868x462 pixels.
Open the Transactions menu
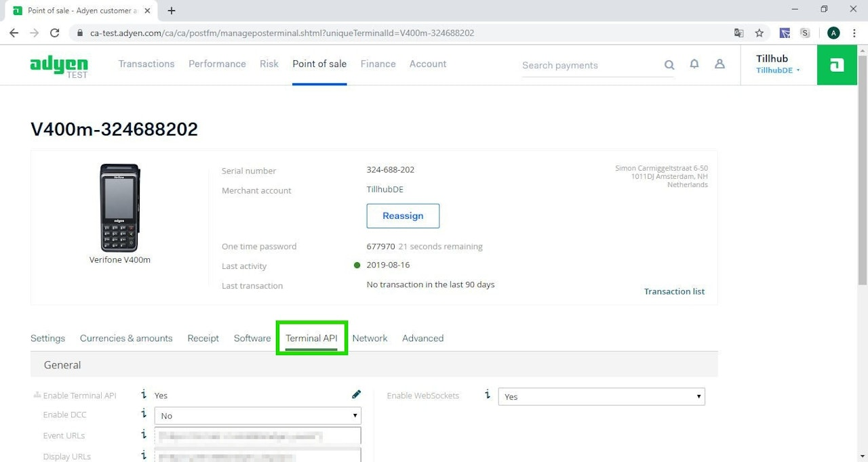pyautogui.click(x=146, y=64)
